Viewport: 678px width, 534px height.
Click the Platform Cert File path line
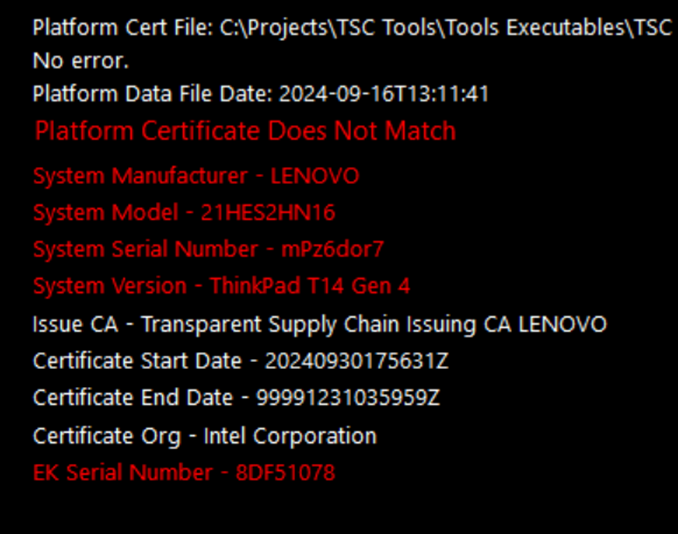click(352, 28)
